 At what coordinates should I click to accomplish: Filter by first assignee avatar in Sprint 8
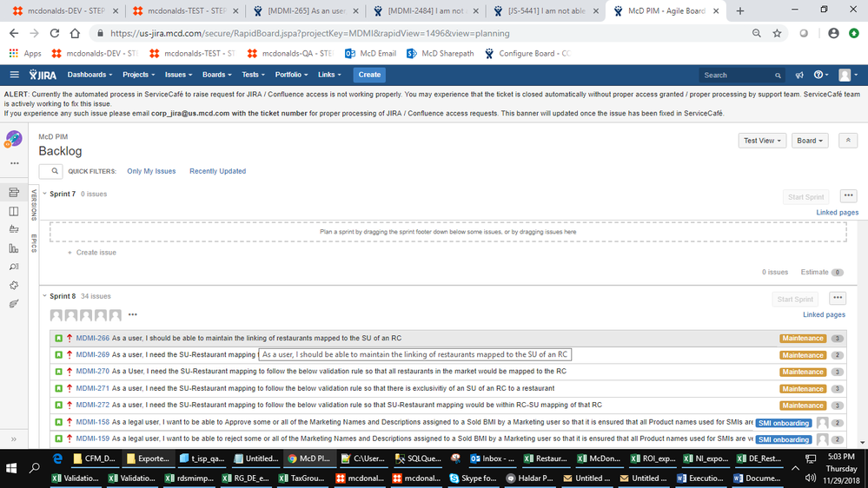(56, 315)
